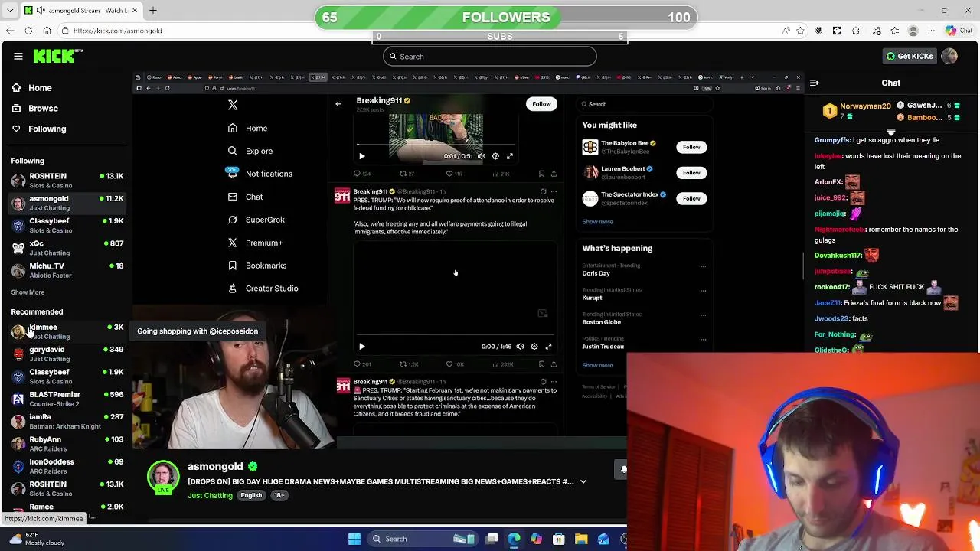Open Following in Kick sidebar
Viewport: 980px width, 551px height.
(38, 129)
